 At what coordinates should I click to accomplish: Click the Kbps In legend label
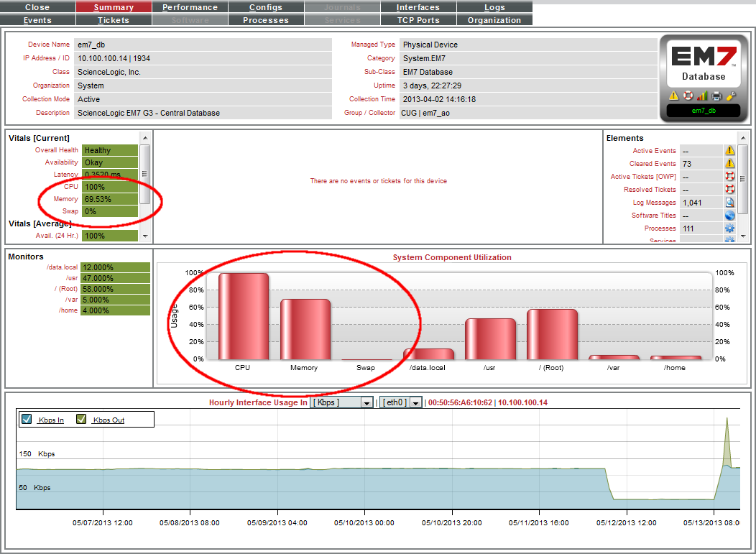point(50,420)
